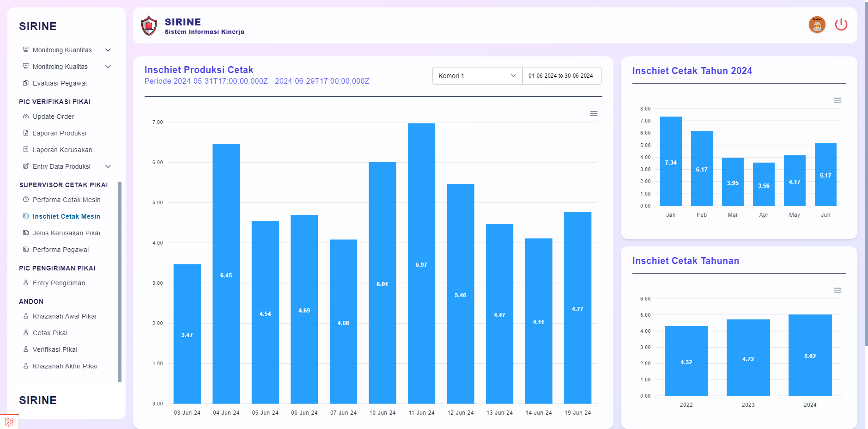Open the Inschiet Produksi Cetak chart menu icon

(x=594, y=114)
